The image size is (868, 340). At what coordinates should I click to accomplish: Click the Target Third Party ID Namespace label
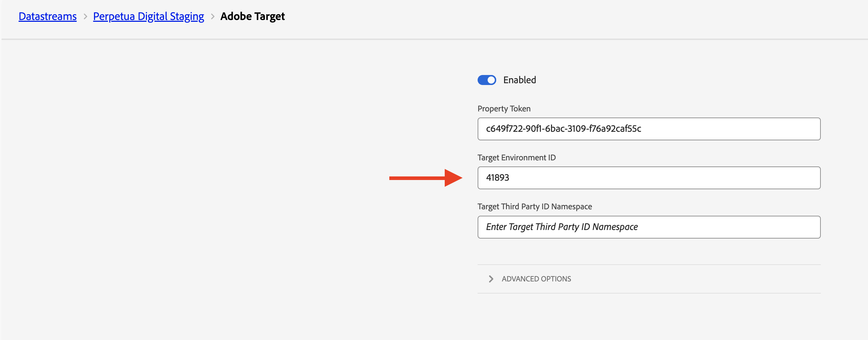click(535, 206)
